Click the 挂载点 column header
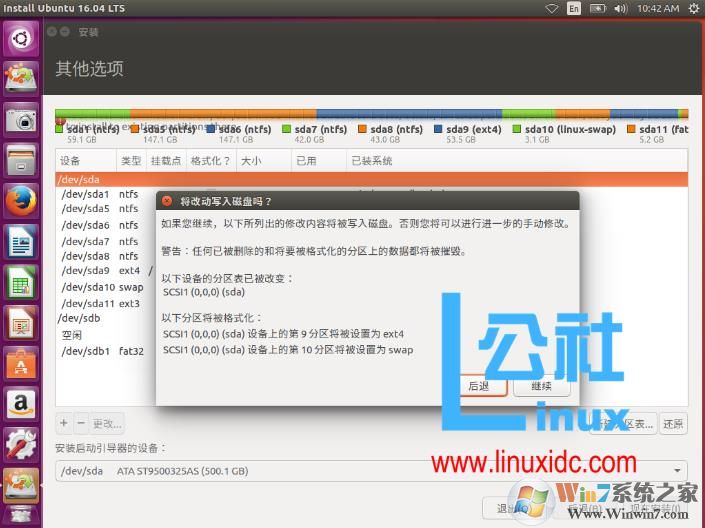Screen dimensions: 705x528 [166, 161]
